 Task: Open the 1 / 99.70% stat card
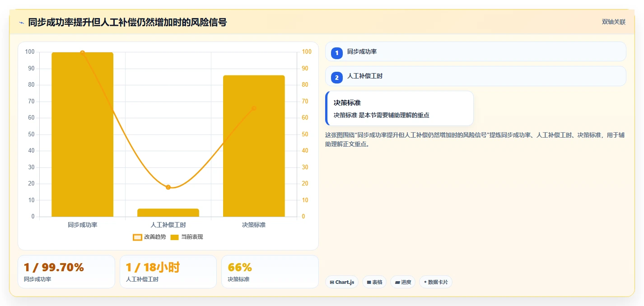(x=66, y=272)
